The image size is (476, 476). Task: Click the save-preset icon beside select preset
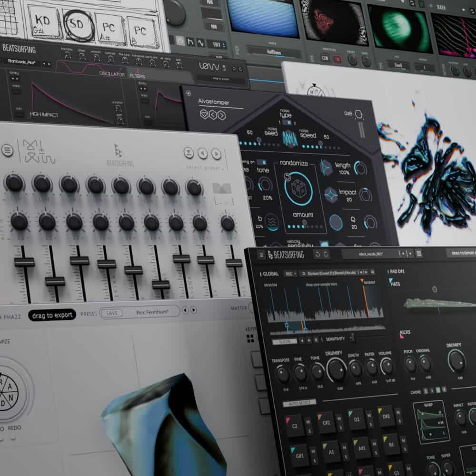click(188, 153)
